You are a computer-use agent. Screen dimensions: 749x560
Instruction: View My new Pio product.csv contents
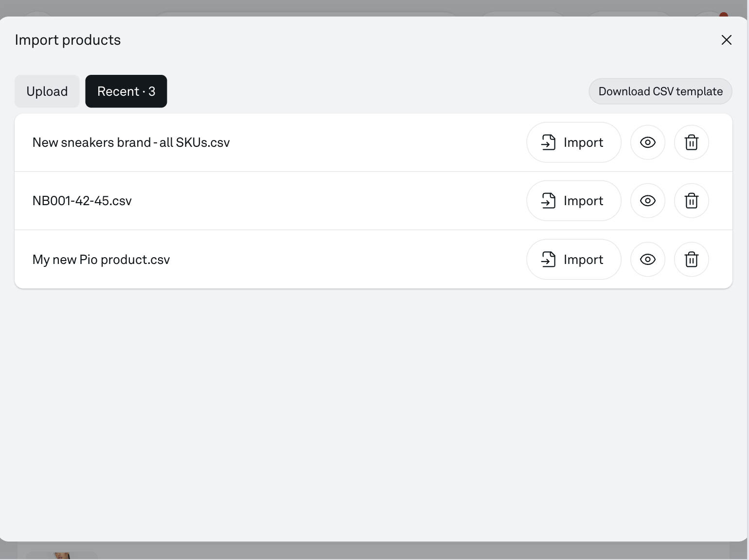tap(647, 260)
